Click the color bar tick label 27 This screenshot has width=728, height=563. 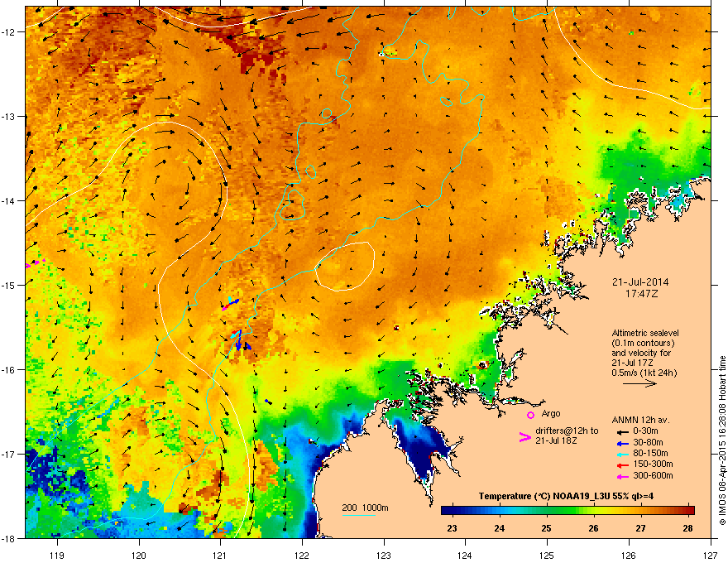(640, 528)
